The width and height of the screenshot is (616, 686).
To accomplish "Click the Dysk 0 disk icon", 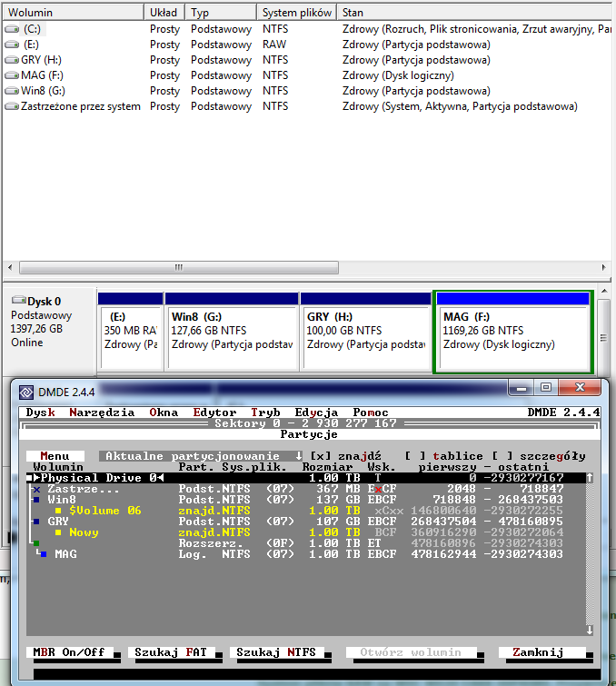I will click(x=19, y=300).
